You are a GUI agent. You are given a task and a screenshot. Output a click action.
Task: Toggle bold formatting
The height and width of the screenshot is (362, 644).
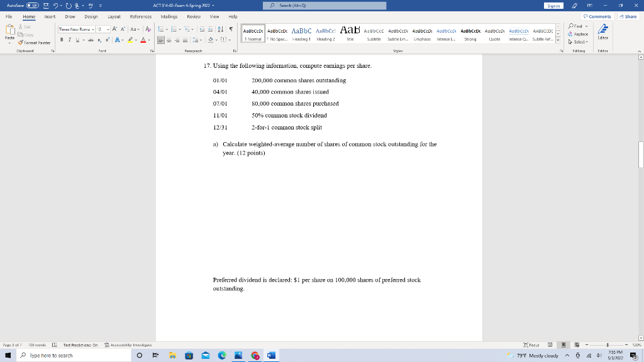[62, 40]
